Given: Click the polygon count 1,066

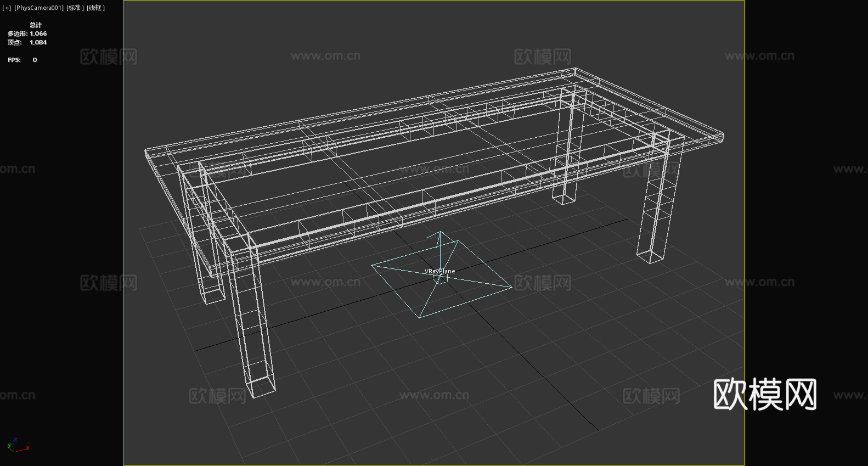Looking at the screenshot, I should pyautogui.click(x=38, y=33).
